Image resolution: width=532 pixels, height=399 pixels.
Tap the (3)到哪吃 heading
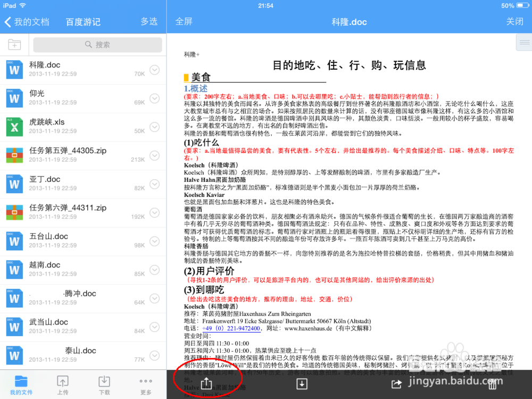(x=204, y=290)
